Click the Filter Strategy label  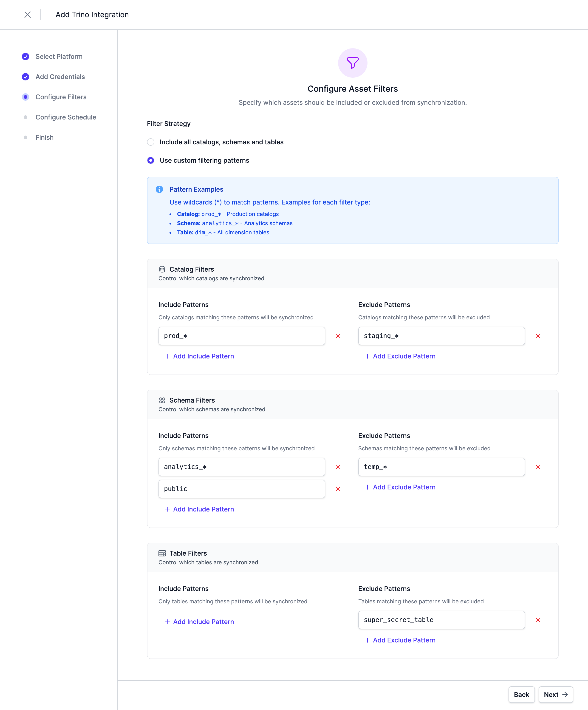pos(169,124)
